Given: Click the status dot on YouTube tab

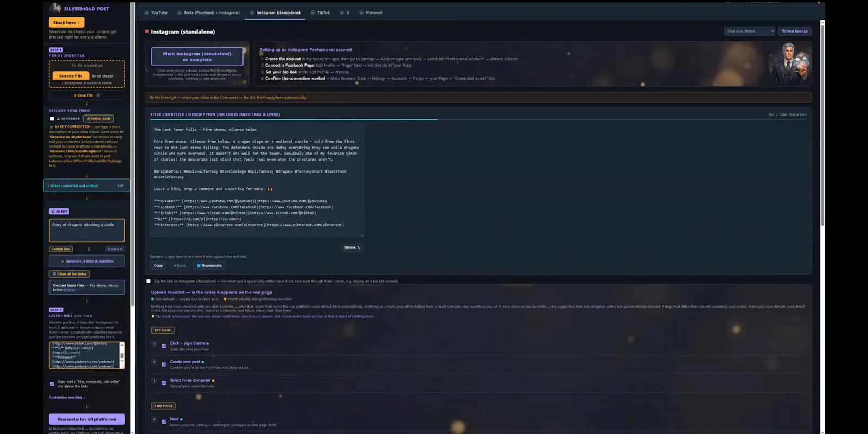Looking at the screenshot, I should tap(146, 12).
